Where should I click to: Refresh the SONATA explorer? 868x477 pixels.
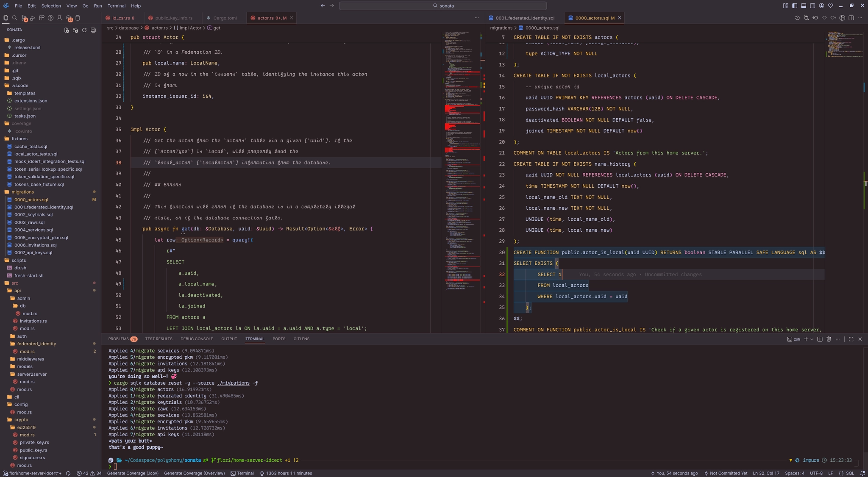(85, 30)
